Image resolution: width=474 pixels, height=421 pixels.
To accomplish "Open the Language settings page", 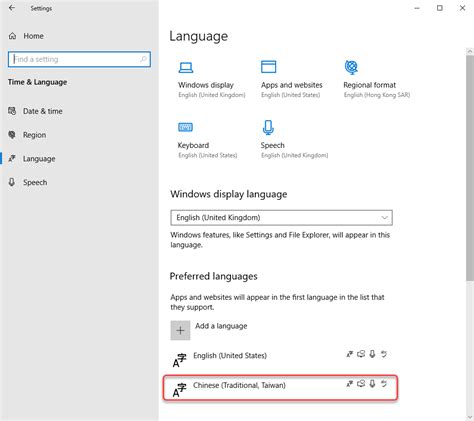I will click(39, 159).
